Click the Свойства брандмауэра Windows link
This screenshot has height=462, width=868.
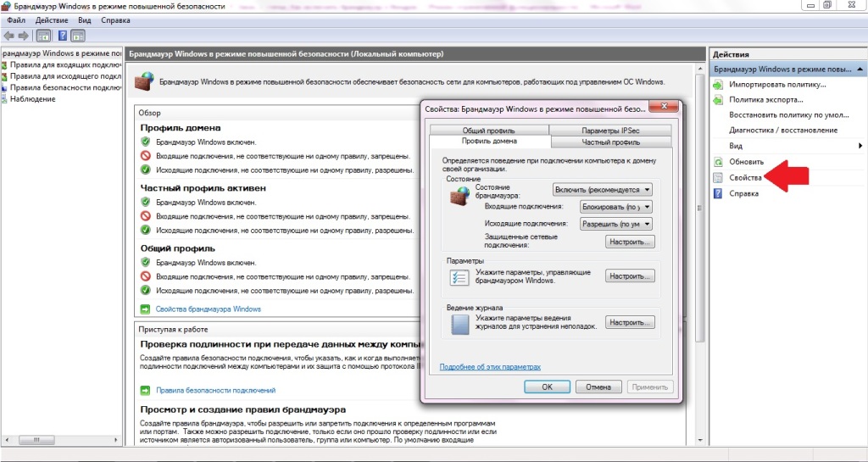[x=209, y=309]
